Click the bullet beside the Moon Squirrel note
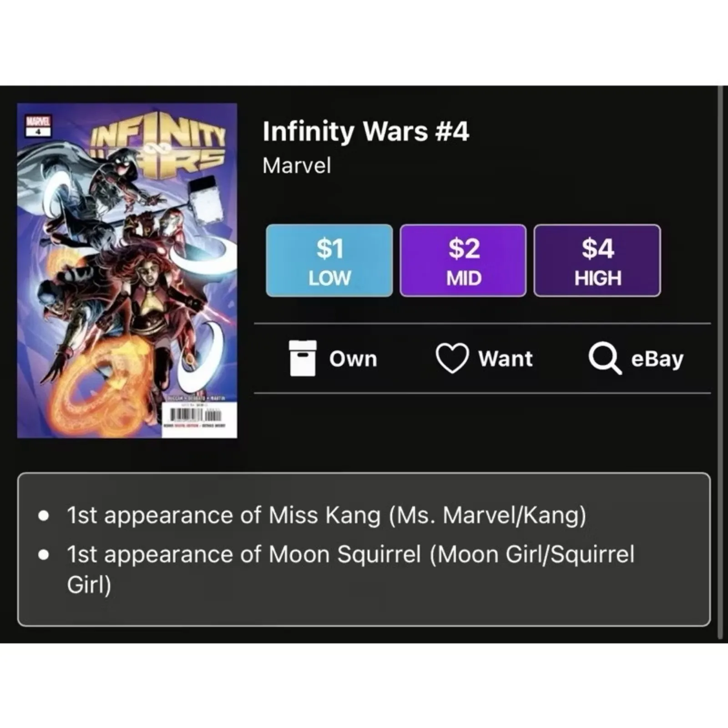728x728 pixels. tap(44, 555)
